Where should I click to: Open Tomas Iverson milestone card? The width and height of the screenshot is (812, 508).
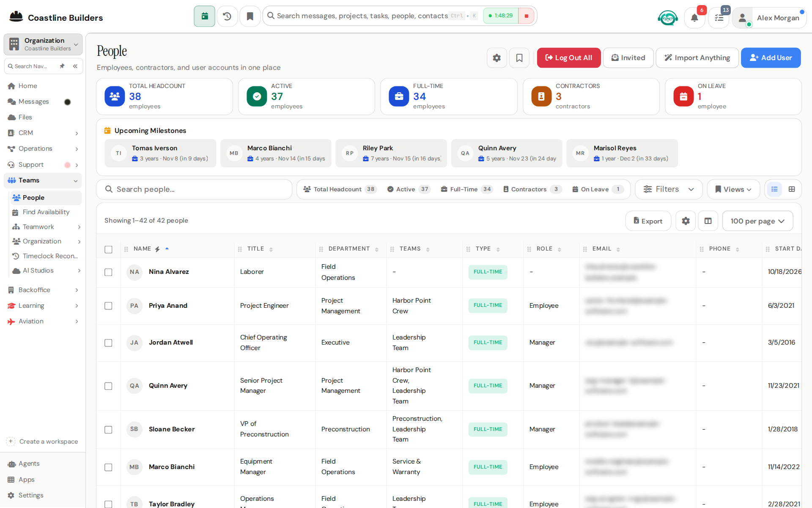[160, 153]
